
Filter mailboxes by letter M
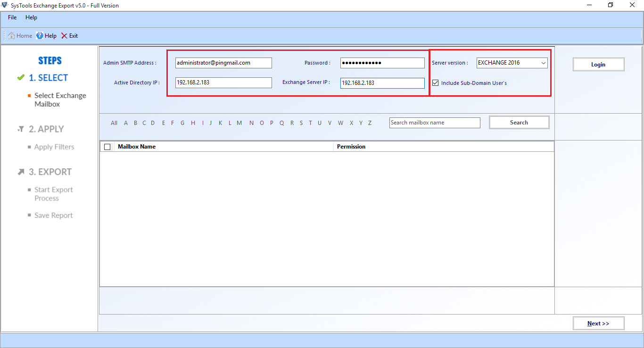(239, 123)
